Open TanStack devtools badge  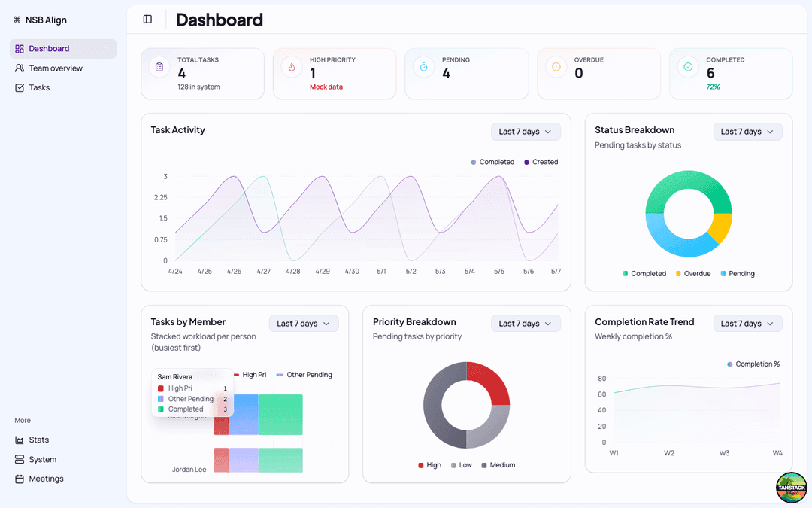(x=791, y=487)
